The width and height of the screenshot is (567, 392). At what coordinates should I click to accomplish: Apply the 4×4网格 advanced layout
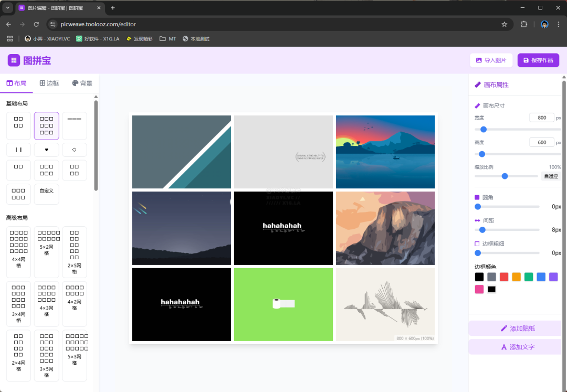coord(18,252)
